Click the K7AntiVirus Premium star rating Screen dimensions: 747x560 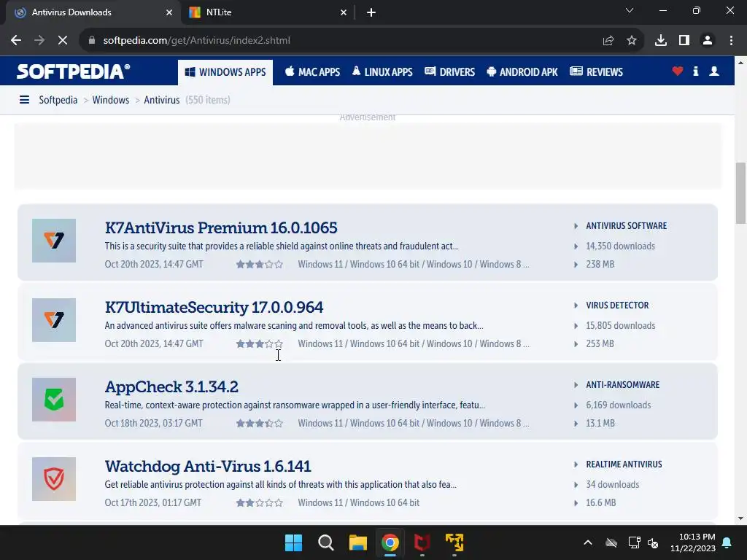pos(260,264)
